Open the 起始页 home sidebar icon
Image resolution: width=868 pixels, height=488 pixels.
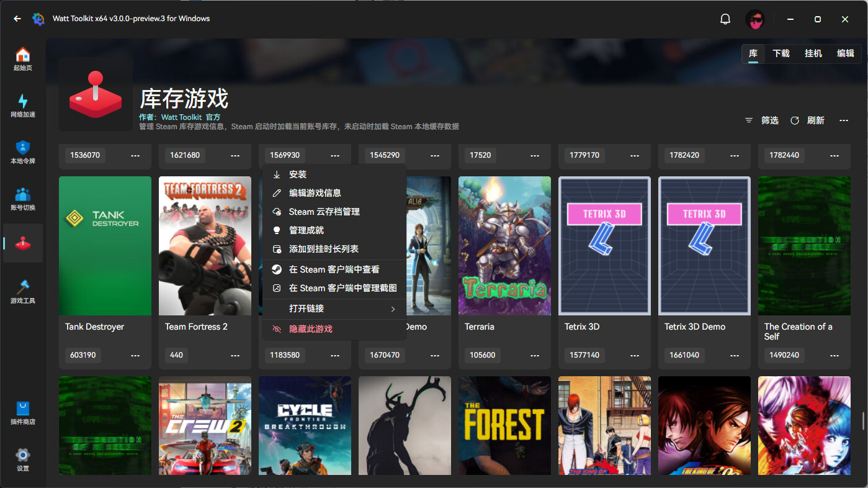click(22, 59)
